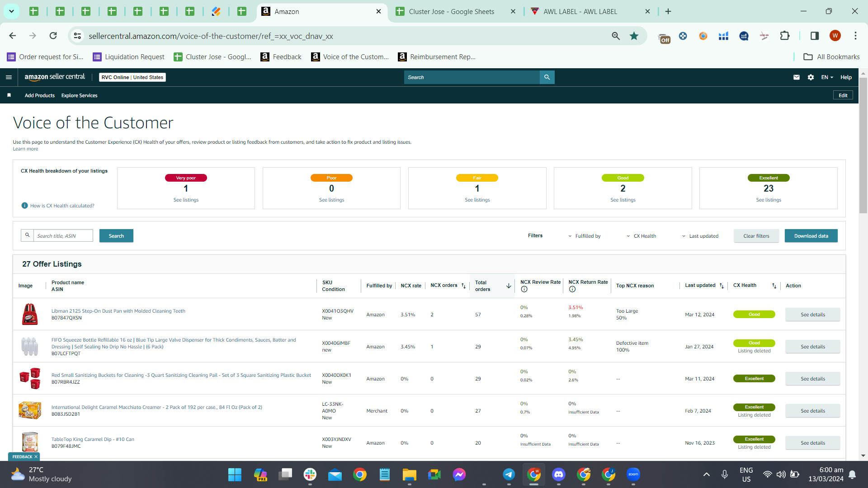Open Telegram from the taskbar

[509, 474]
